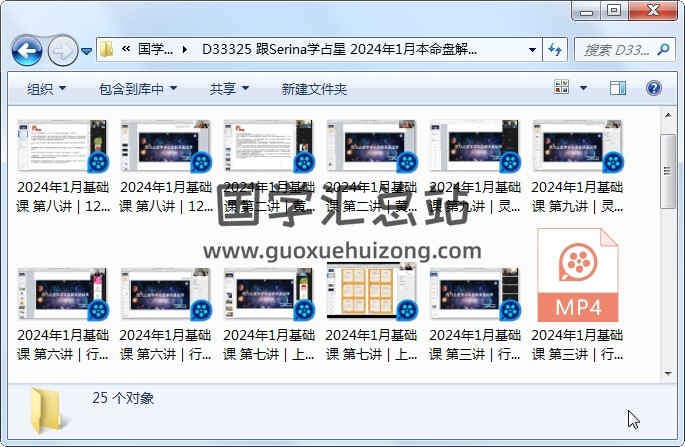Select the D33325 跟Serina学占星 breadcrumb
Screen dimensions: 685x447
pyautogui.click(x=339, y=49)
